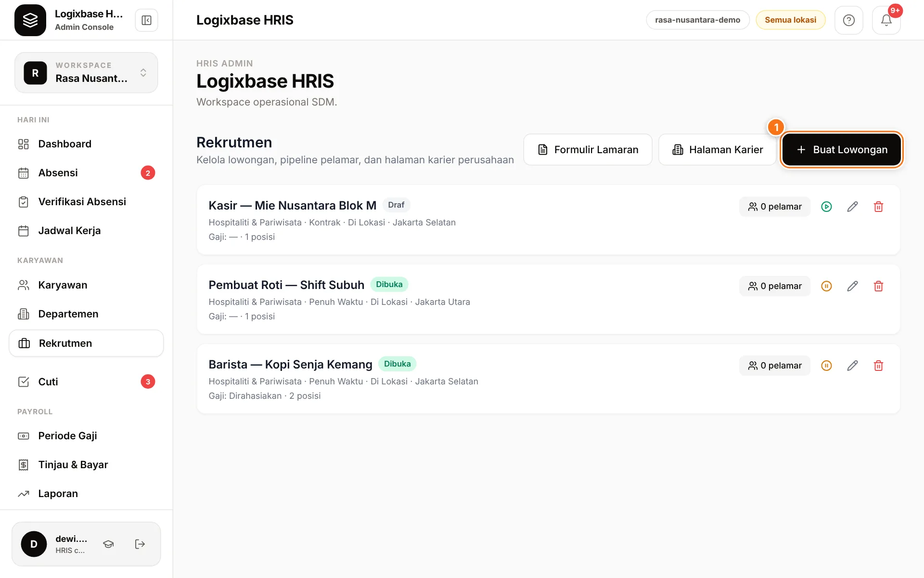Publish the Kasir draft with play icon
The image size is (924, 578).
826,207
